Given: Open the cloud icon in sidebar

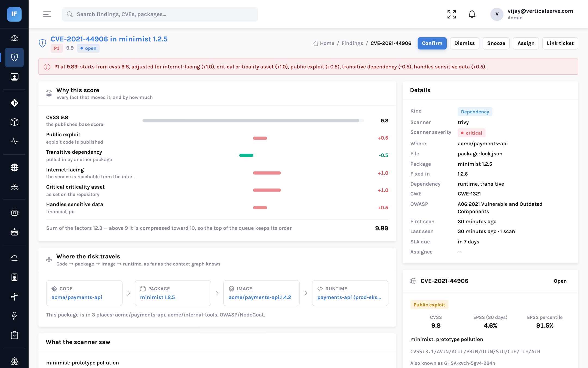Looking at the screenshot, I should tap(14, 258).
